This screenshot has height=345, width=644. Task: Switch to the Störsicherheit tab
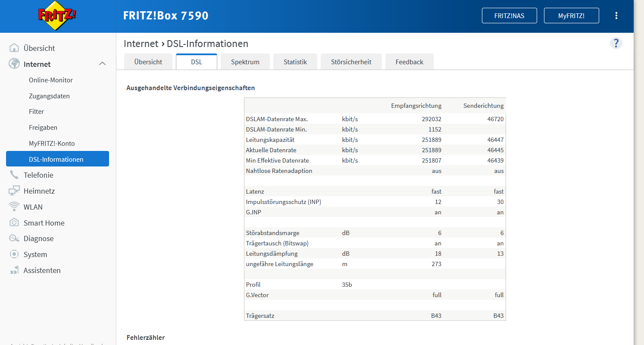(351, 62)
